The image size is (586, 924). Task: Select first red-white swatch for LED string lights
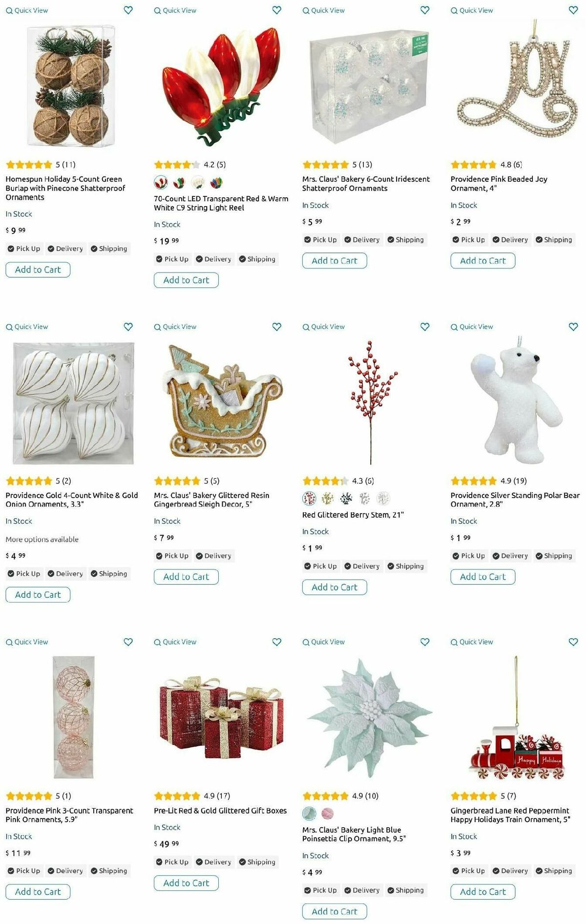161,183
